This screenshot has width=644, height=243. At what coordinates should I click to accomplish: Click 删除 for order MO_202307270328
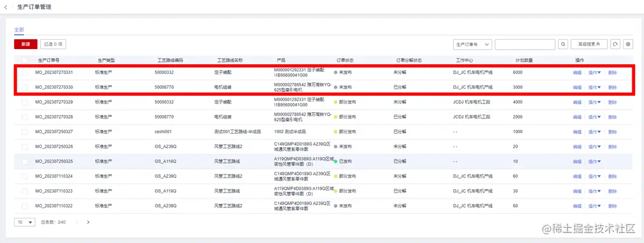point(612,117)
